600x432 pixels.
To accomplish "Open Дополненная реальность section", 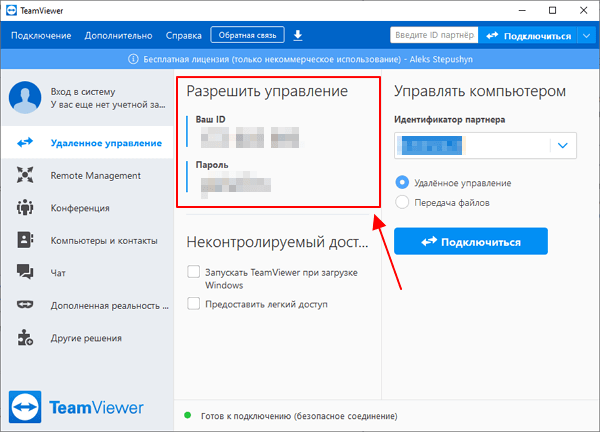I will point(88,305).
